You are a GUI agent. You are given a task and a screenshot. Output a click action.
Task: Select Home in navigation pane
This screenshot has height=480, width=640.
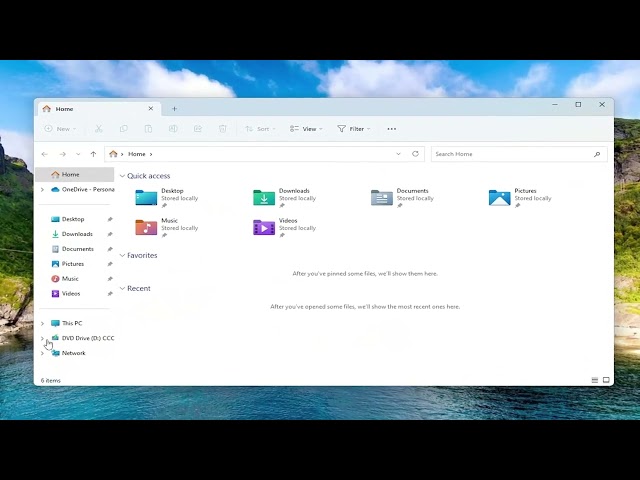75,175
